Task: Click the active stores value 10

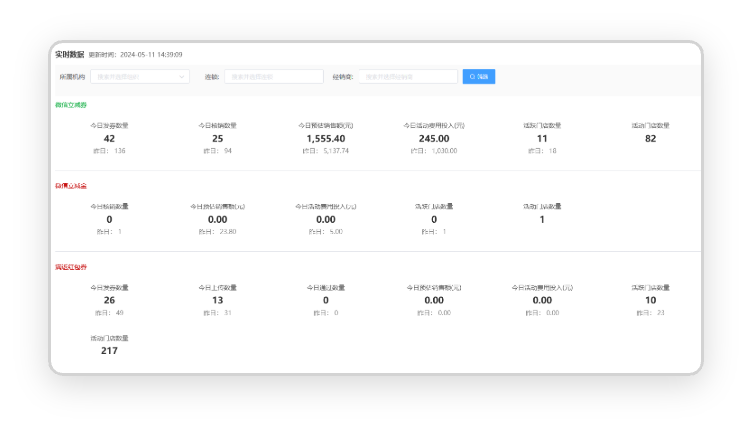Action: pos(650,300)
